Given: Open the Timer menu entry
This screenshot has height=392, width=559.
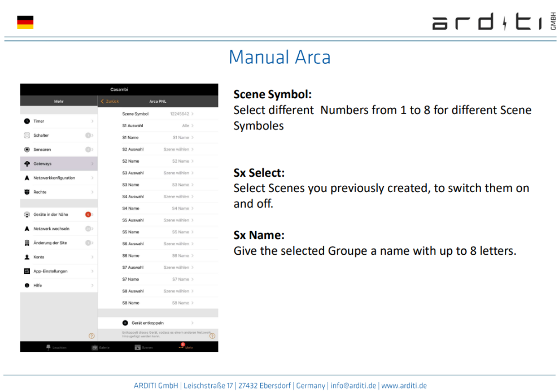Looking at the screenshot, I should [x=59, y=121].
